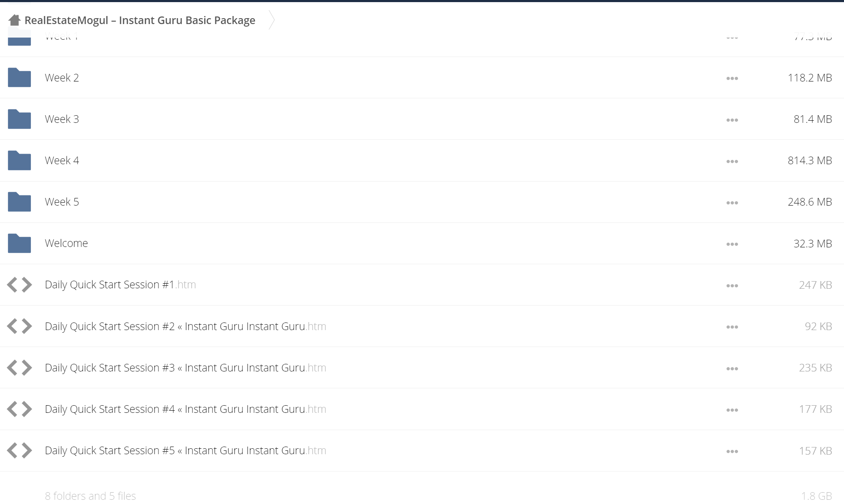
Task: Open Daily Quick Start Session #2 file
Action: pos(185,326)
